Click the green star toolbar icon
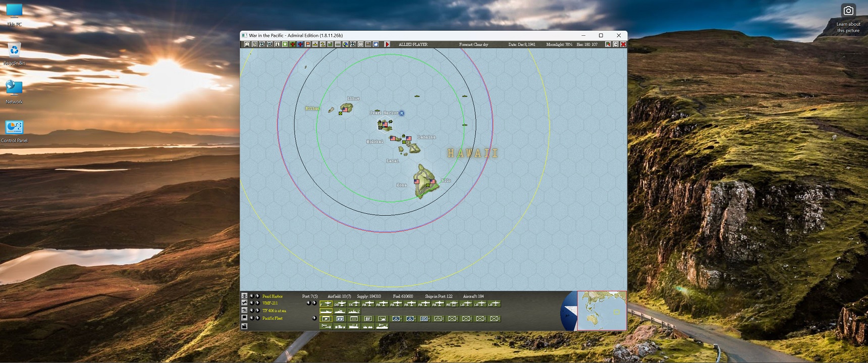Image resolution: width=868 pixels, height=363 pixels. (x=285, y=44)
